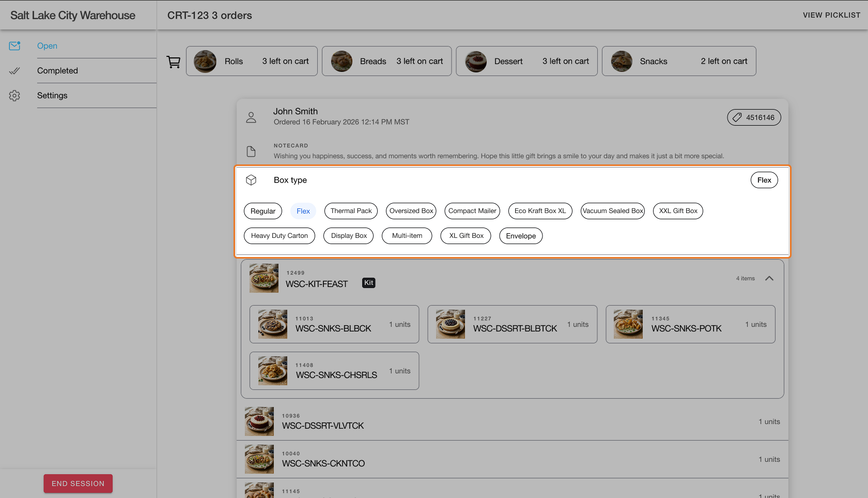This screenshot has width=868, height=498.
Task: Choose the Heavy Duty Carton option
Action: [x=280, y=236]
